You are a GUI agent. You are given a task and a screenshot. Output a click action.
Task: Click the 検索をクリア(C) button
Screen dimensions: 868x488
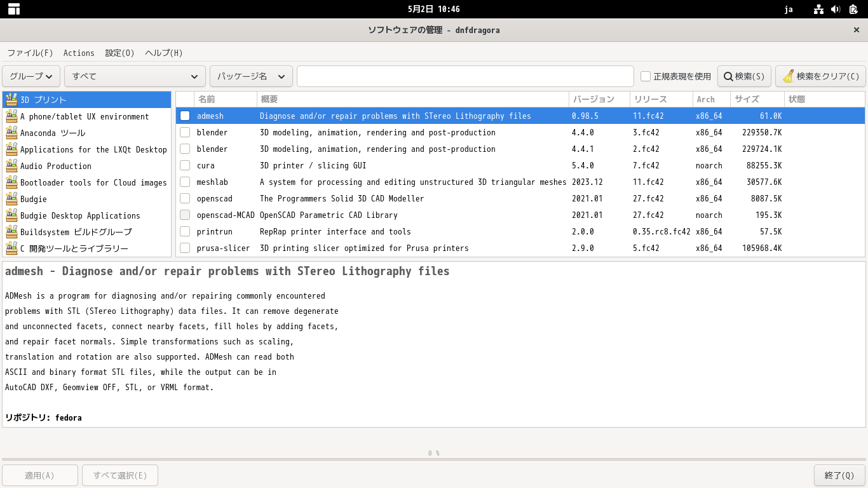(820, 76)
